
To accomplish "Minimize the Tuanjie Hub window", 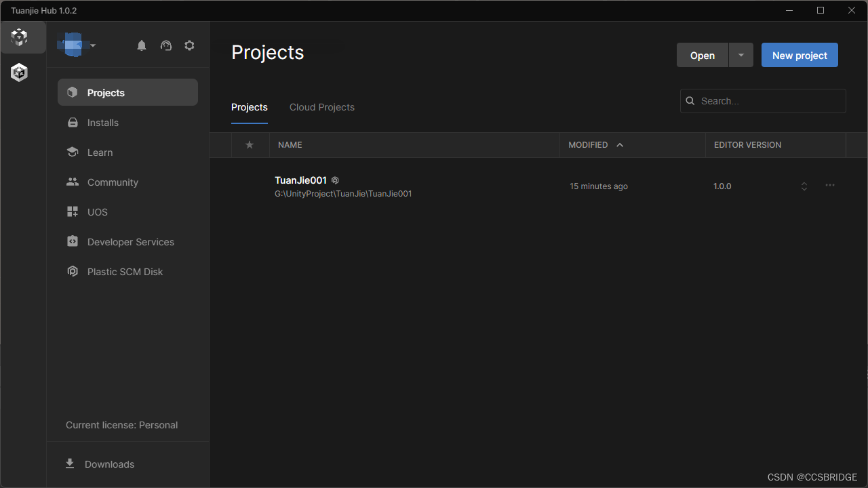I will coord(790,10).
